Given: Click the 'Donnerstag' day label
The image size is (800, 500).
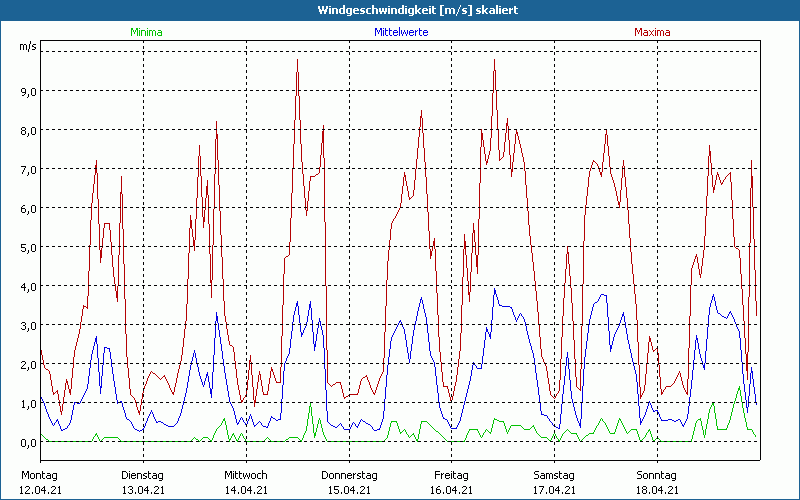Looking at the screenshot, I should tap(349, 476).
